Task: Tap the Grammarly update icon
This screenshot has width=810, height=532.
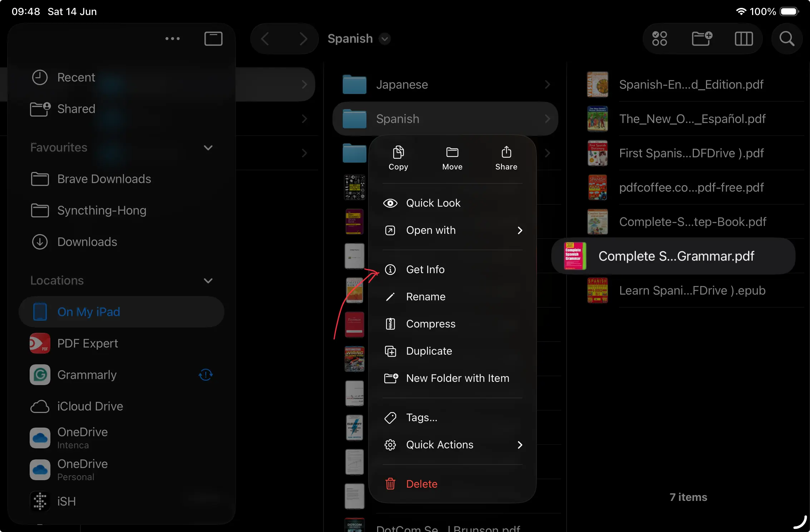Action: click(x=206, y=375)
